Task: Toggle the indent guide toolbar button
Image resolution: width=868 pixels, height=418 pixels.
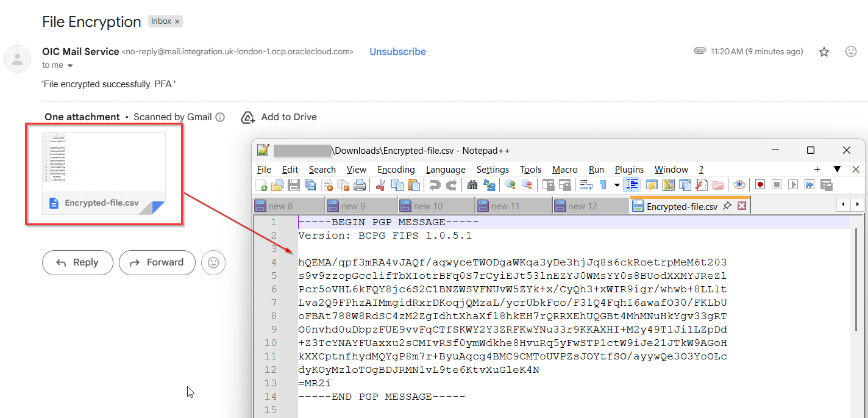Action: 631,185
